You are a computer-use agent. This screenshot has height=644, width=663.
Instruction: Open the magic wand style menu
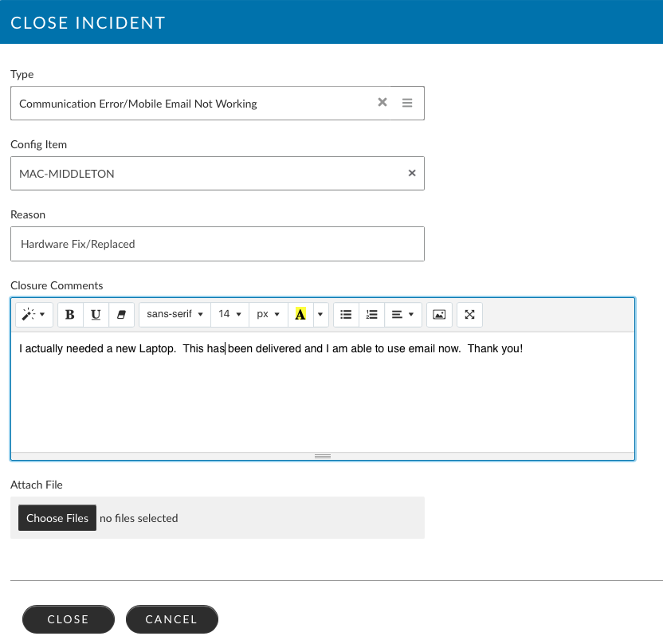point(33,315)
